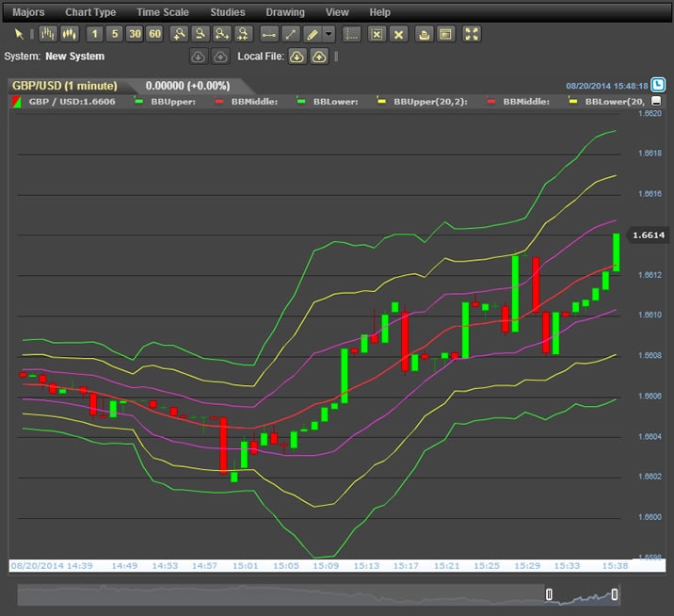Set the 30 minute time interval

click(x=135, y=34)
